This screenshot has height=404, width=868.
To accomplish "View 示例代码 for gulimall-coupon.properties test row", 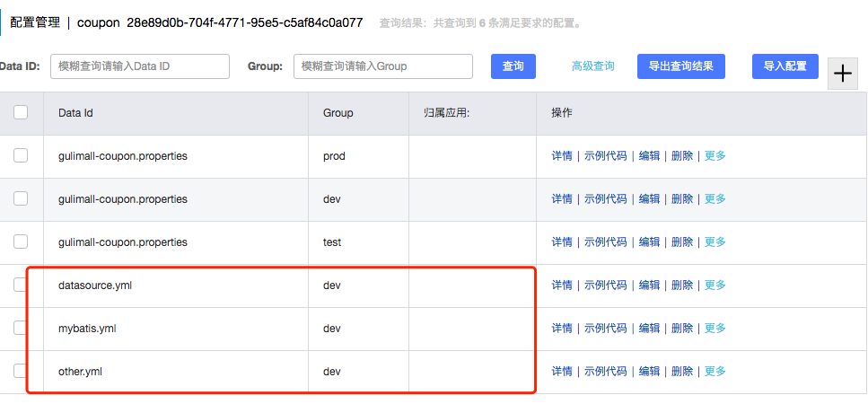I will point(605,242).
